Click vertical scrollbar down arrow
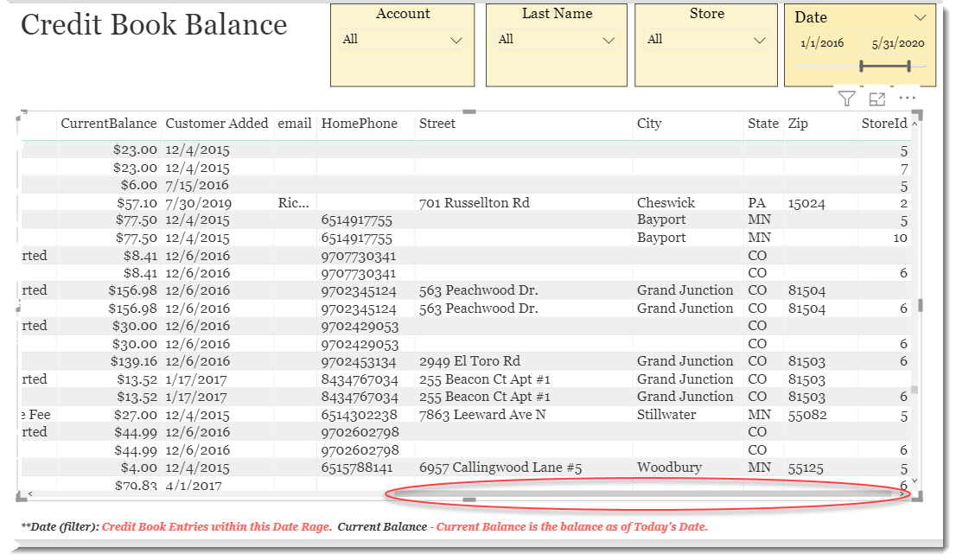Screen dimensions: 956x560 pyautogui.click(x=914, y=481)
